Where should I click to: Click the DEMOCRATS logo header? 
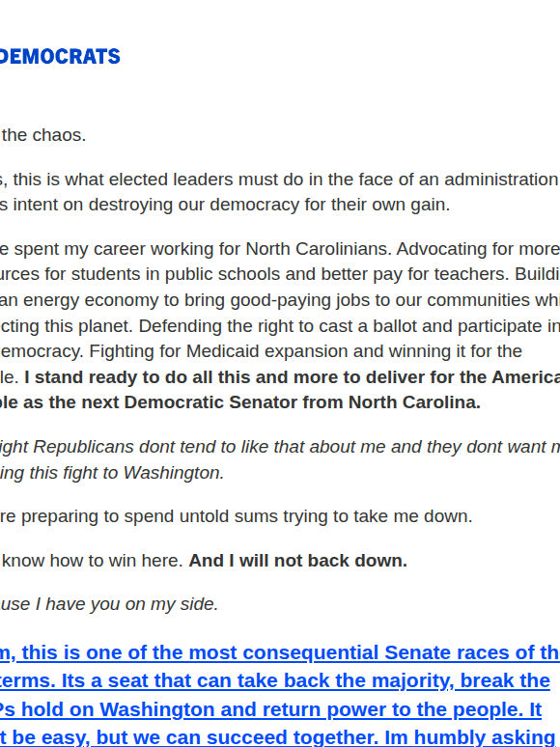point(60,56)
